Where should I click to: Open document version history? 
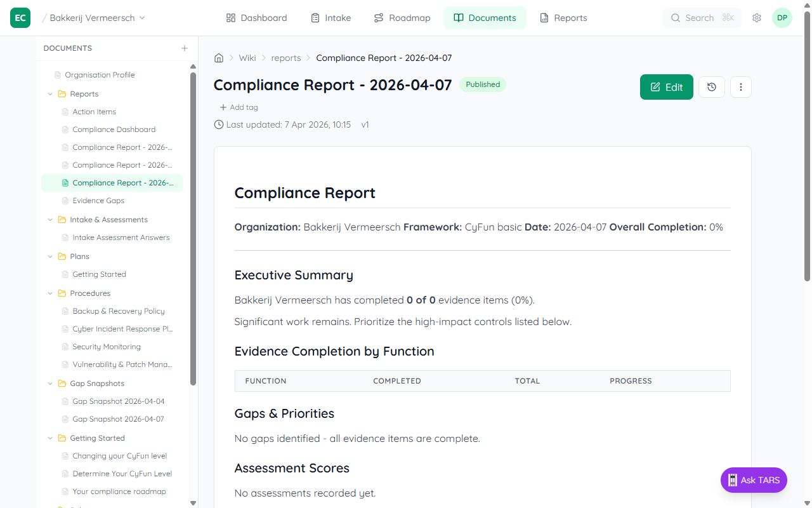click(711, 87)
